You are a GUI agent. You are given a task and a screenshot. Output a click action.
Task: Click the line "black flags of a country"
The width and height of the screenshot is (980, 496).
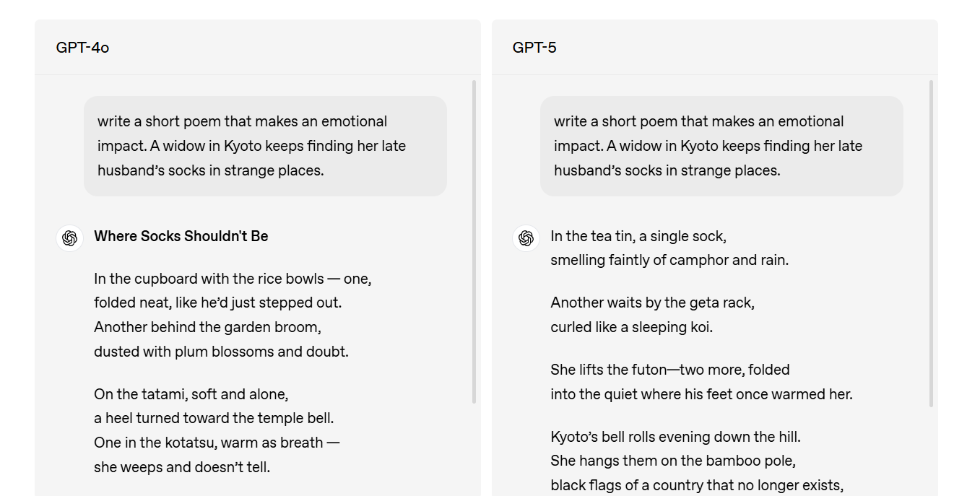point(697,485)
